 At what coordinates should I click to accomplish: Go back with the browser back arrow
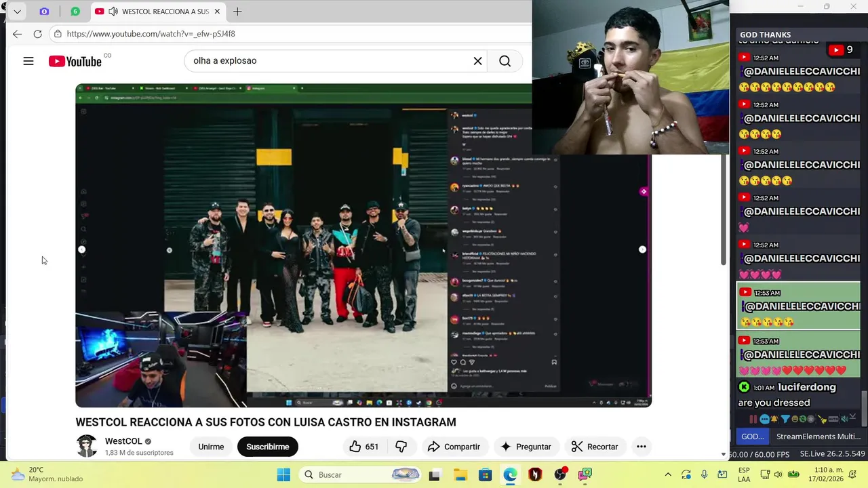(x=17, y=34)
